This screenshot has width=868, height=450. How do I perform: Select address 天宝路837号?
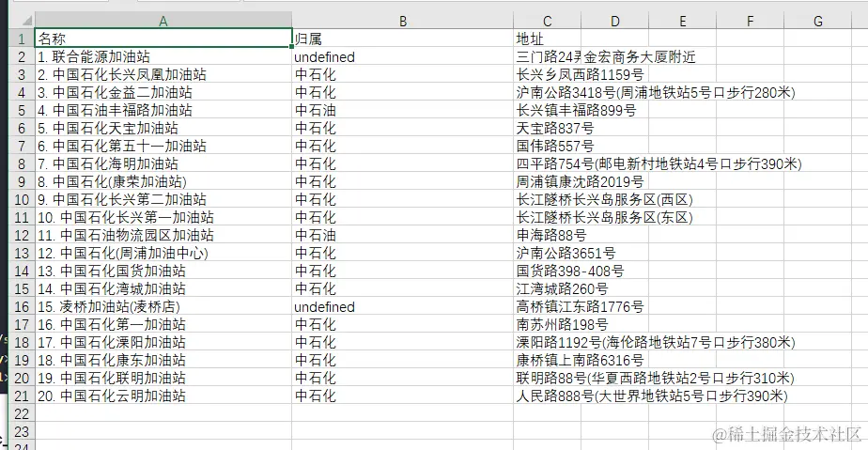(554, 128)
